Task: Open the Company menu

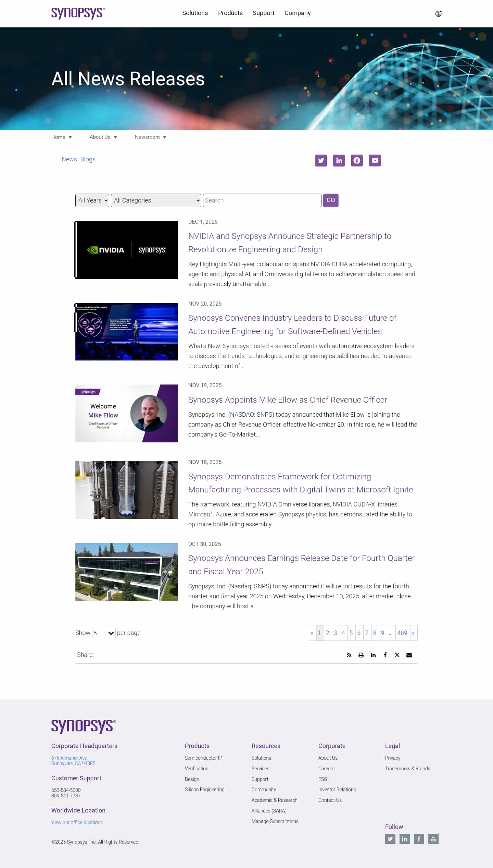Action: tap(298, 13)
